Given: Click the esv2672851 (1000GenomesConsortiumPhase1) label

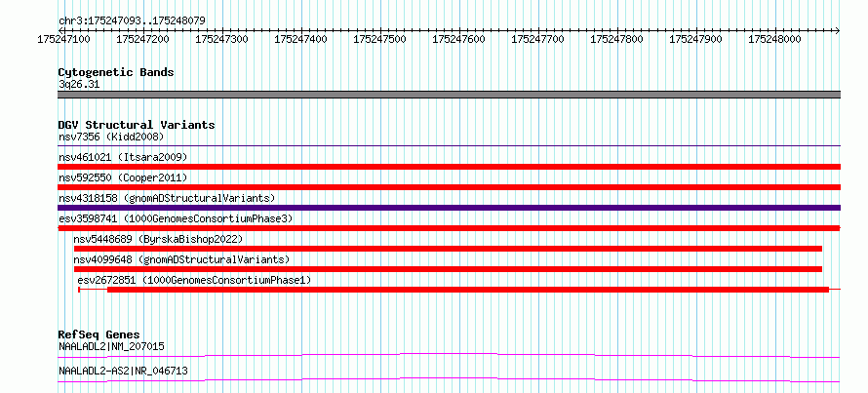Looking at the screenshot, I should click(x=194, y=281).
